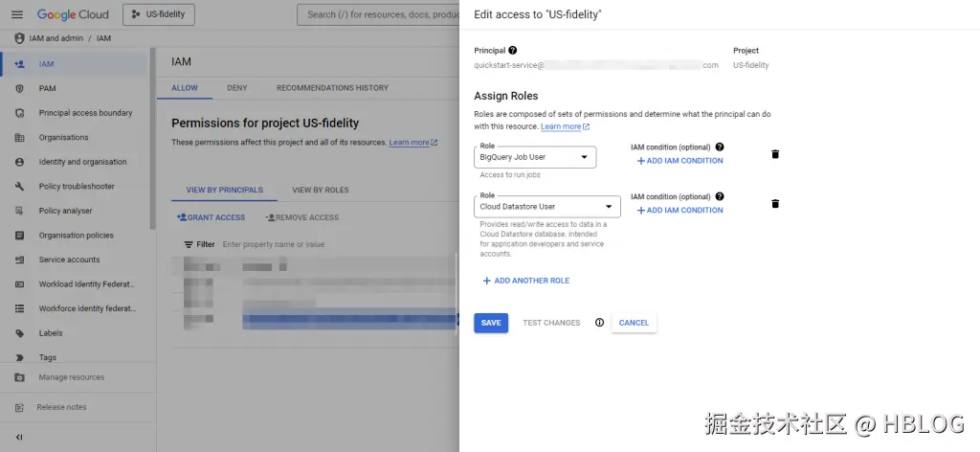Click the Policy analyser icon
980x452 pixels.
pos(19,211)
